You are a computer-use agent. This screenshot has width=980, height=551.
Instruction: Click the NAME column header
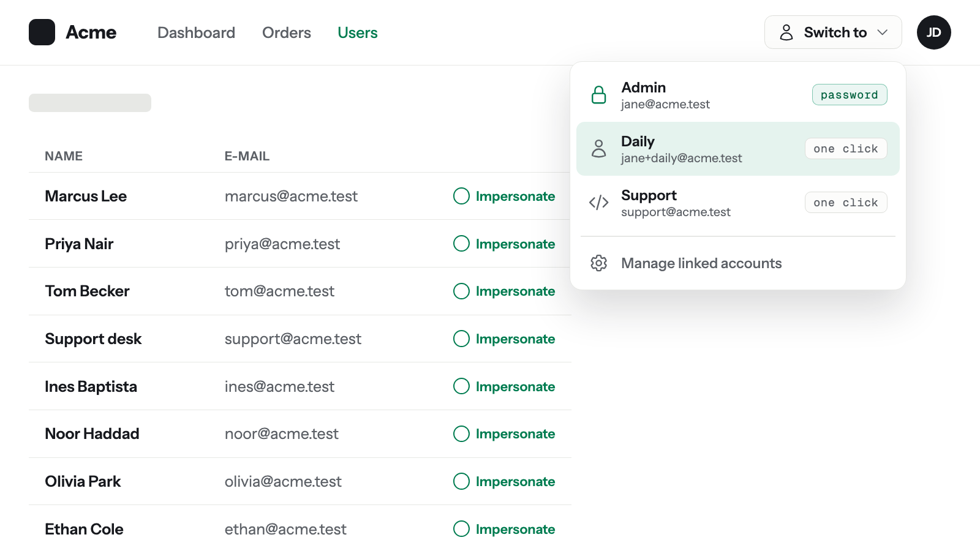pos(64,156)
